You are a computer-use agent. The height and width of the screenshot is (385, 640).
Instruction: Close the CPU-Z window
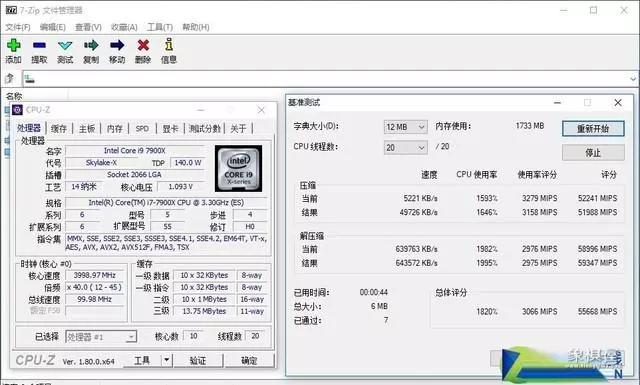261,110
